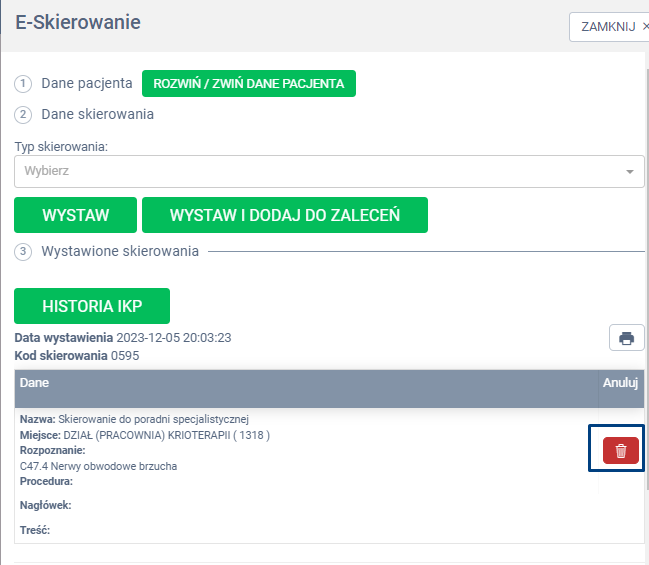Expand or collapse patient data section
This screenshot has width=649, height=565.
248,84
